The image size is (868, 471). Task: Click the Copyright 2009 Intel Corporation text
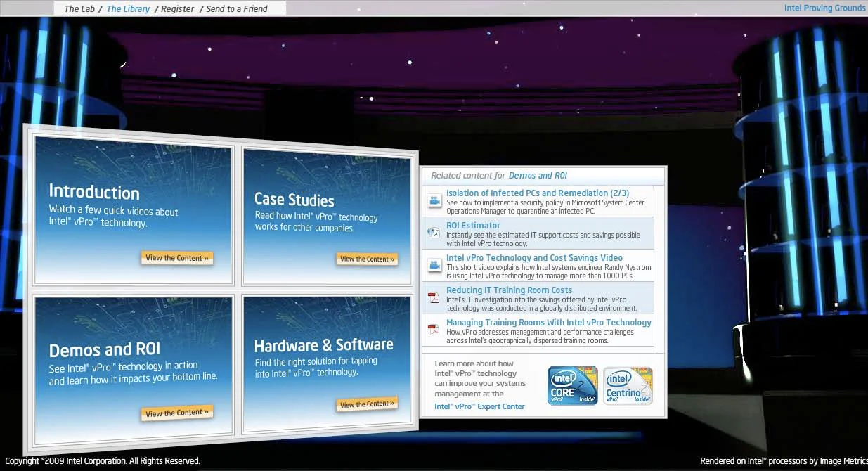click(x=103, y=461)
